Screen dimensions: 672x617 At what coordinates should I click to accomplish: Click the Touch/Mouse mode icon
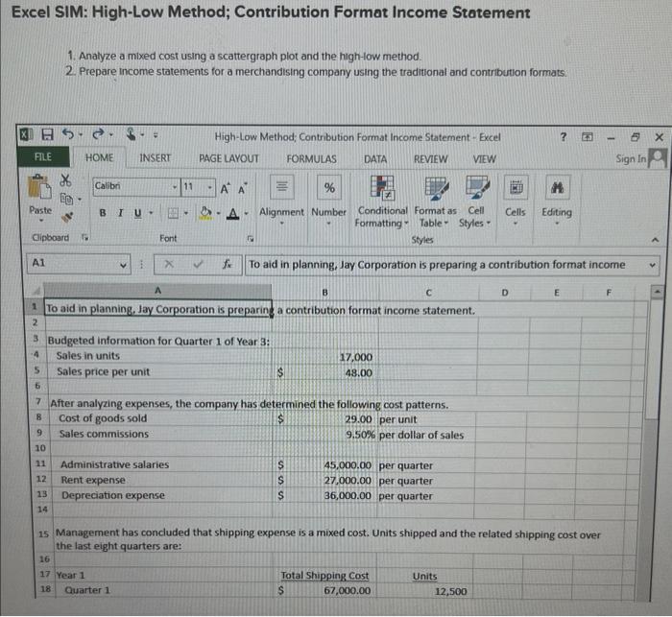click(x=131, y=134)
